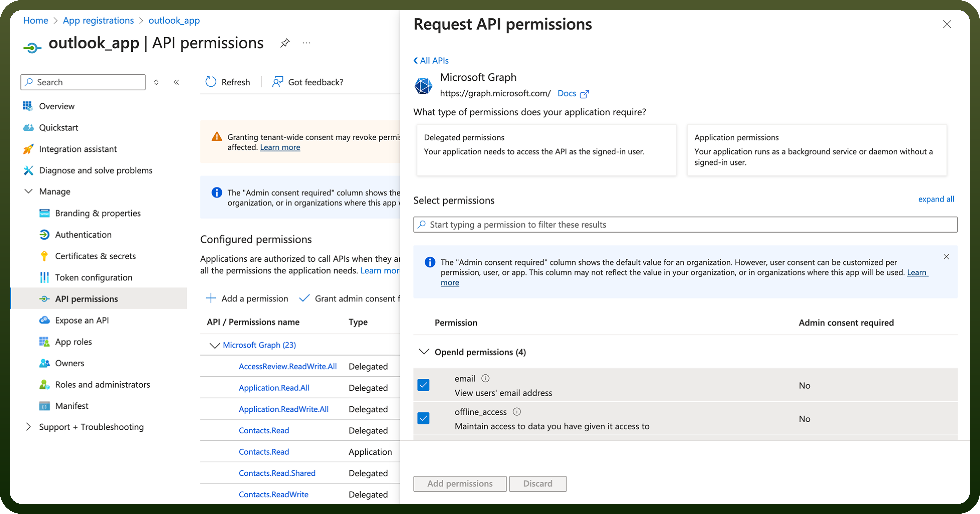Uncheck the offline_access permission checkbox
This screenshot has width=980, height=514.
[423, 418]
